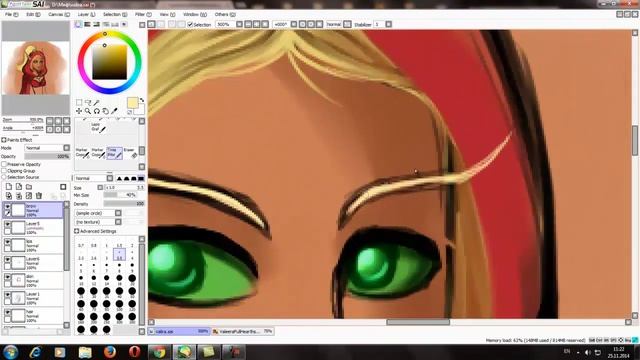
Task: Open Opera browser from taskbar
Action: 134,352
